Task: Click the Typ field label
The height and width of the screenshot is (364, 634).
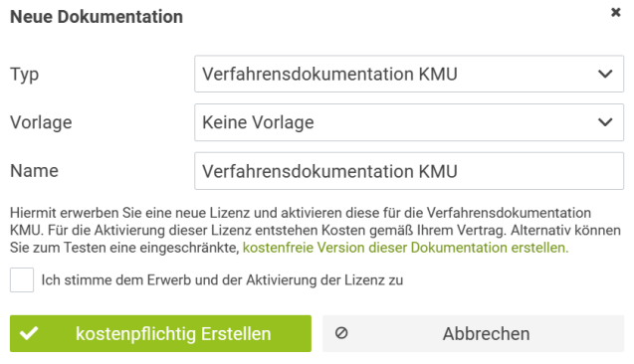Action: 24,75
